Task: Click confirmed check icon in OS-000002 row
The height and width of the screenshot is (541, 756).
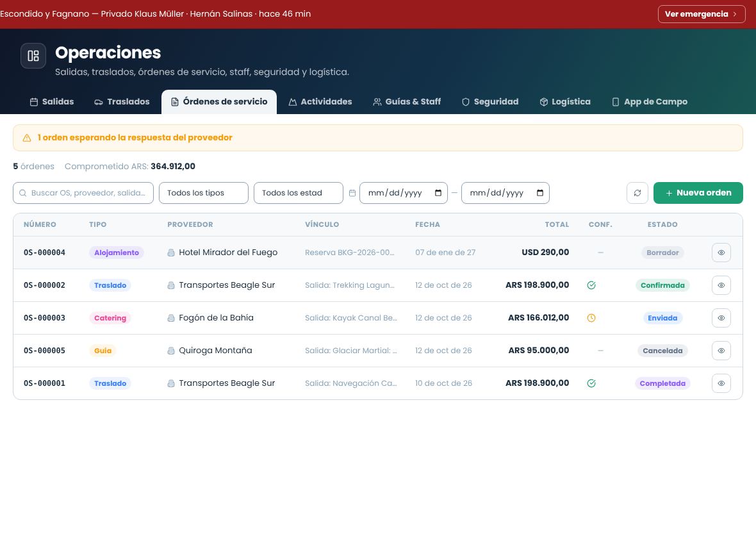Action: pos(591,285)
